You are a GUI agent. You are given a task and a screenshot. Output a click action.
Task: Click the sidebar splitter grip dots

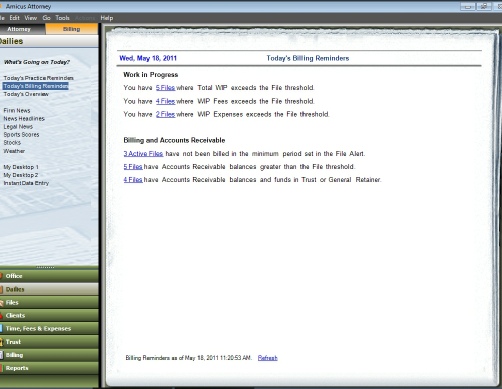click(45, 267)
